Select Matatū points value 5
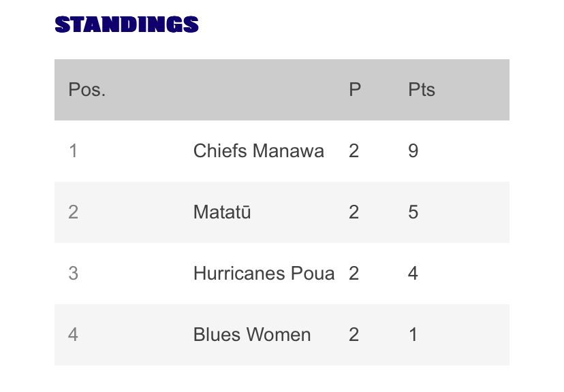Screen dimensions: 564x392 pyautogui.click(x=413, y=212)
